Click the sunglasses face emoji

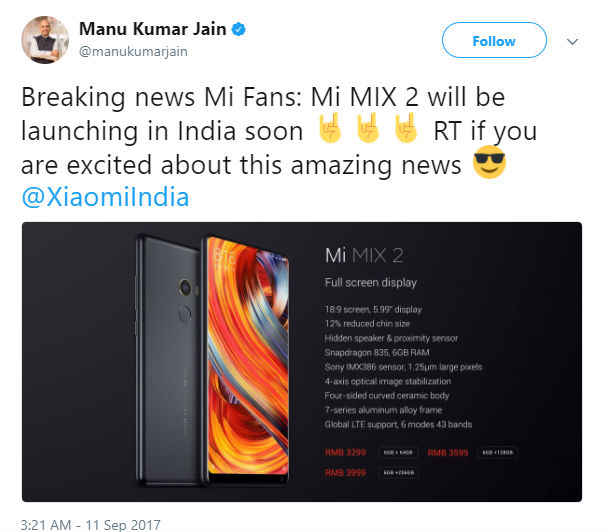point(489,162)
